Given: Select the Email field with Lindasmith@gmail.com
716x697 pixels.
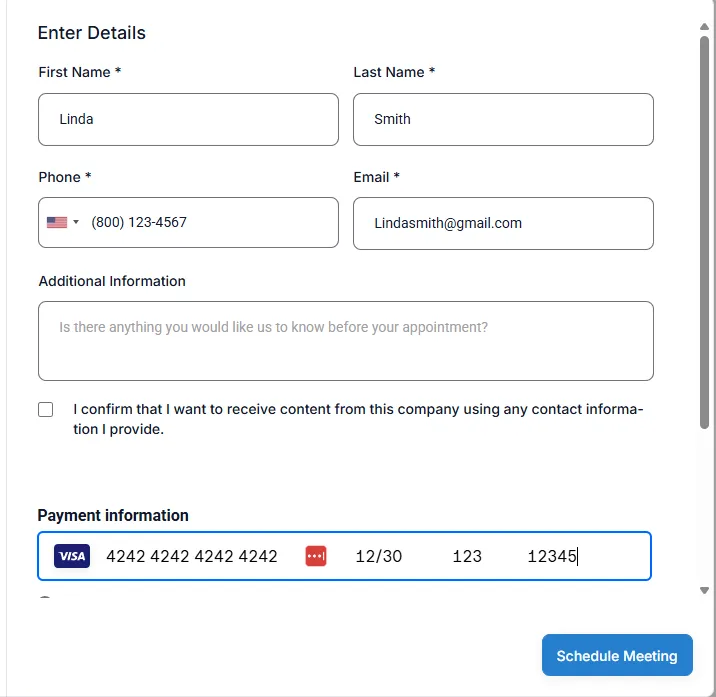Looking at the screenshot, I should click(x=503, y=223).
